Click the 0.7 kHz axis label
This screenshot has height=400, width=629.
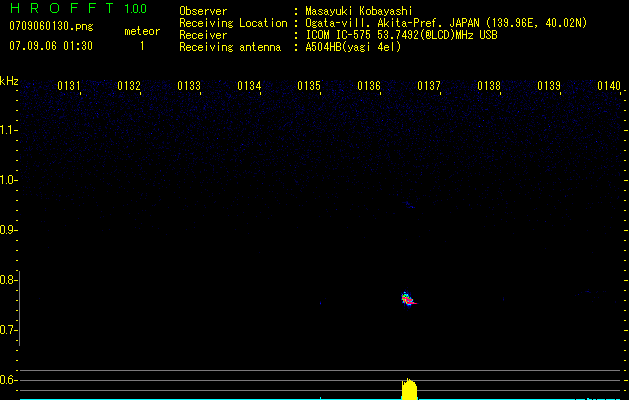tap(7, 330)
